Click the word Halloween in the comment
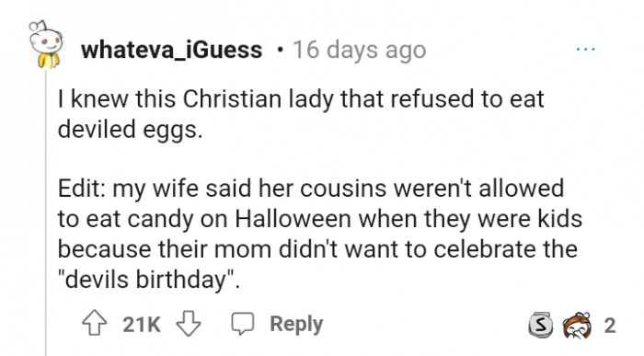This screenshot has height=356, width=644. point(293,218)
